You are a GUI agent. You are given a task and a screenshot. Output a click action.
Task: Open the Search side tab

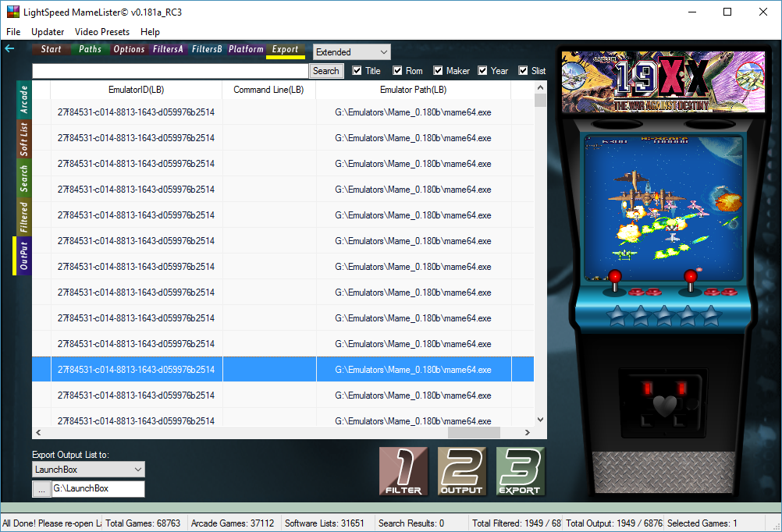tap(24, 178)
